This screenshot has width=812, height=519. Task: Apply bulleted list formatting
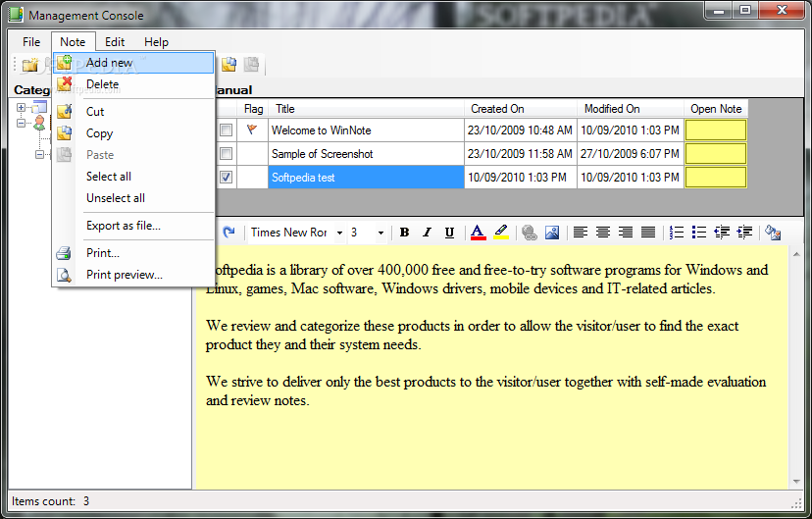699,233
